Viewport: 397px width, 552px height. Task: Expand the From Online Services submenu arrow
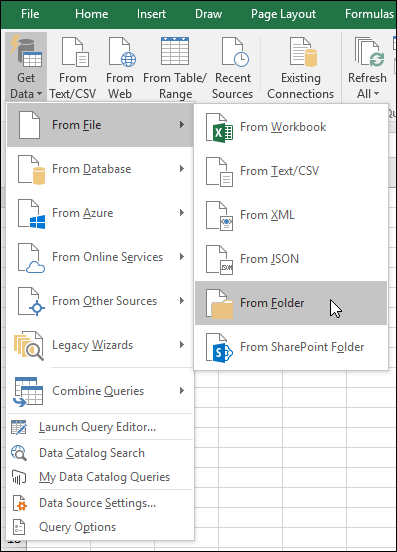tap(182, 257)
